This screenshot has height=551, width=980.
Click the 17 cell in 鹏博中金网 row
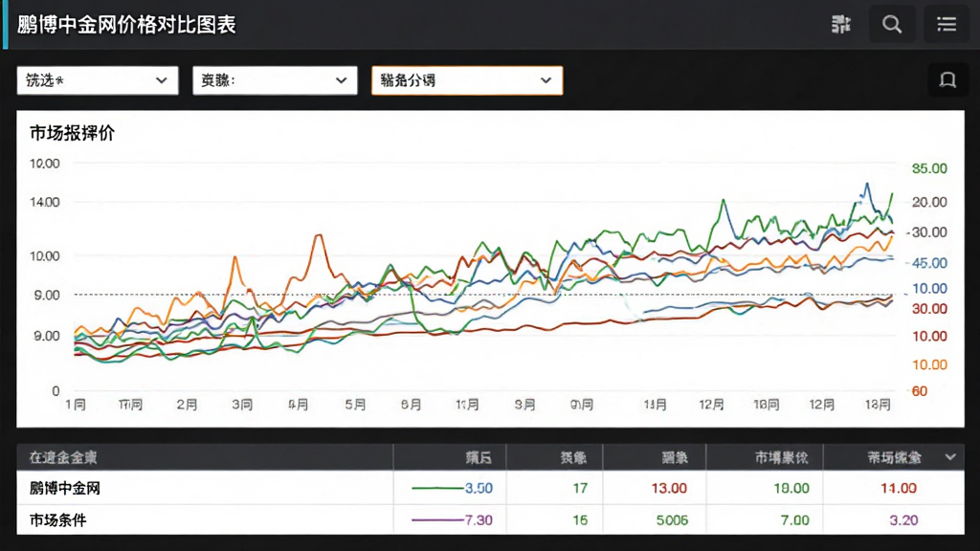pos(580,488)
